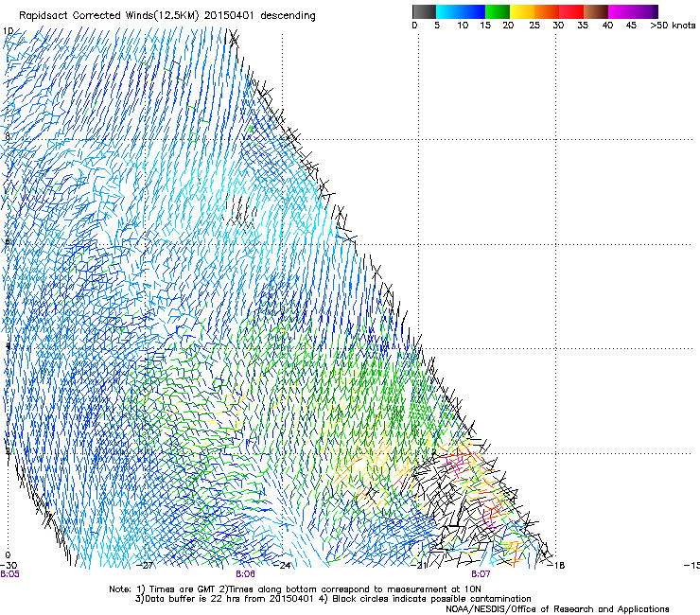Click the '15' label under the color bar
This screenshot has width=700, height=615.
pyautogui.click(x=485, y=26)
